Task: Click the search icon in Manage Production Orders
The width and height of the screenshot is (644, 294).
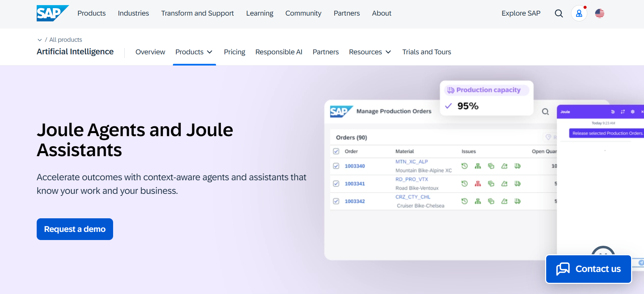Action: click(x=545, y=112)
